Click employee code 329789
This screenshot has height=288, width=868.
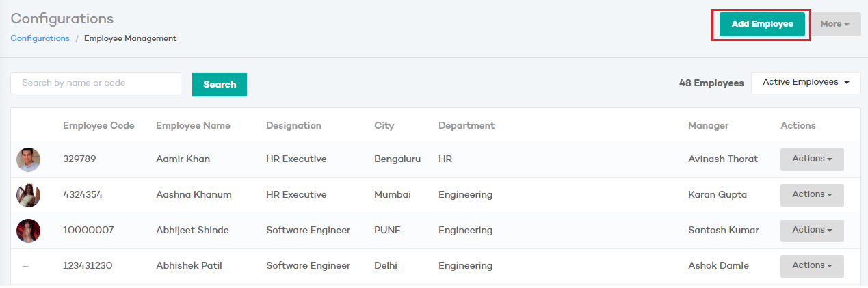pyautogui.click(x=79, y=159)
